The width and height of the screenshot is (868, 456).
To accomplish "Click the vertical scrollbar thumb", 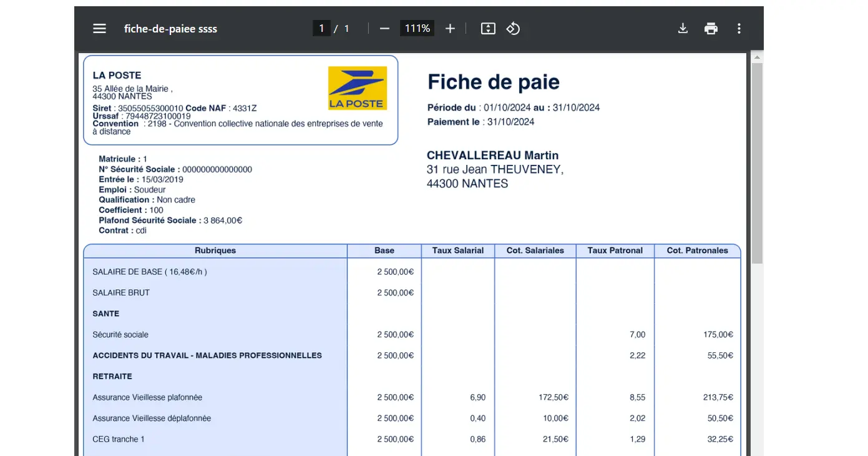I will [x=757, y=162].
